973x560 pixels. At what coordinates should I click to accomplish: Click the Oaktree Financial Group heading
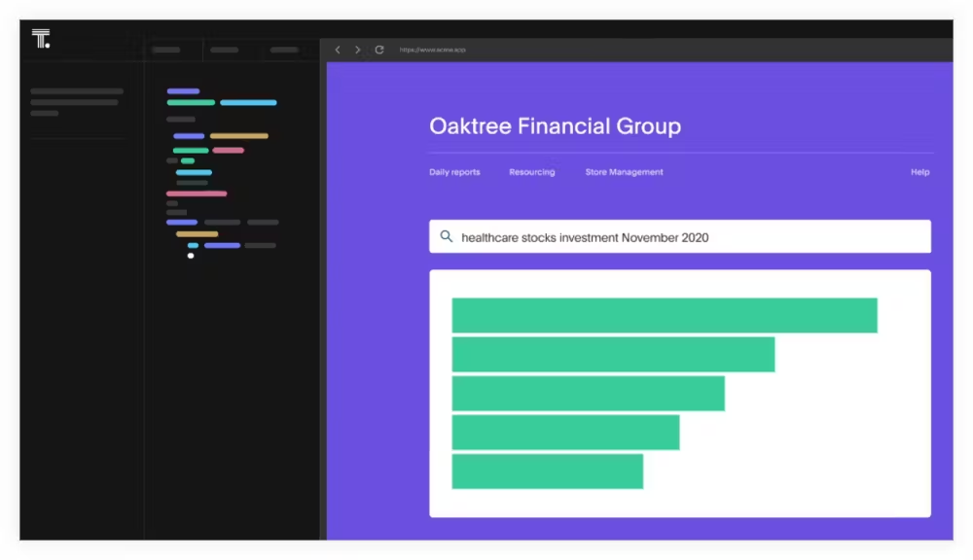(555, 126)
